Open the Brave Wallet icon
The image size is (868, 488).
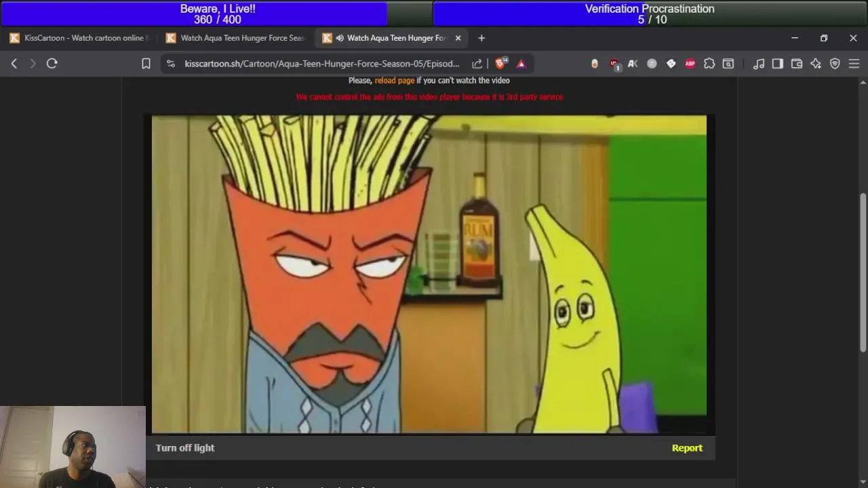[x=797, y=64]
